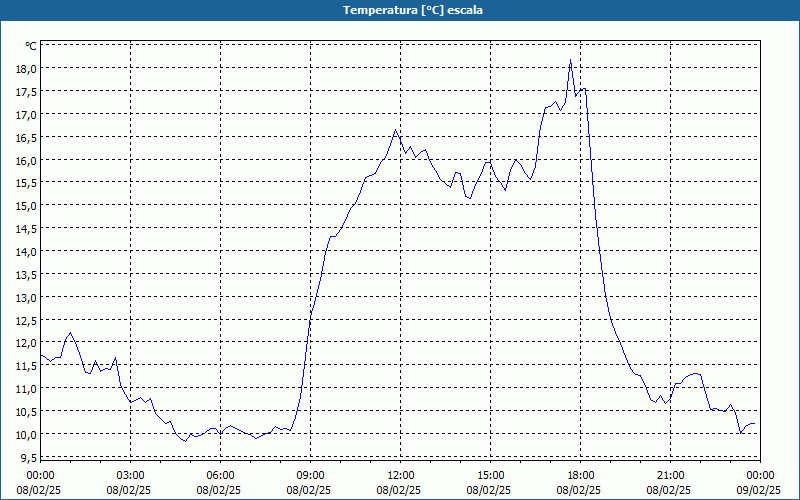Select the 15:00 time axis label
Screen dimensions: 800x500
click(x=490, y=475)
